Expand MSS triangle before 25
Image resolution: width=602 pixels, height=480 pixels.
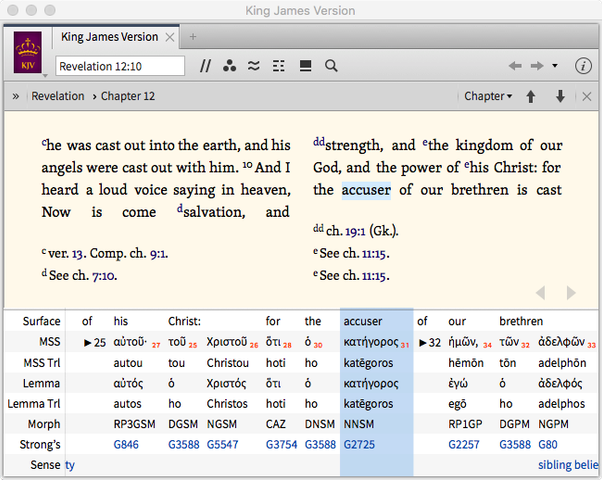(88, 343)
